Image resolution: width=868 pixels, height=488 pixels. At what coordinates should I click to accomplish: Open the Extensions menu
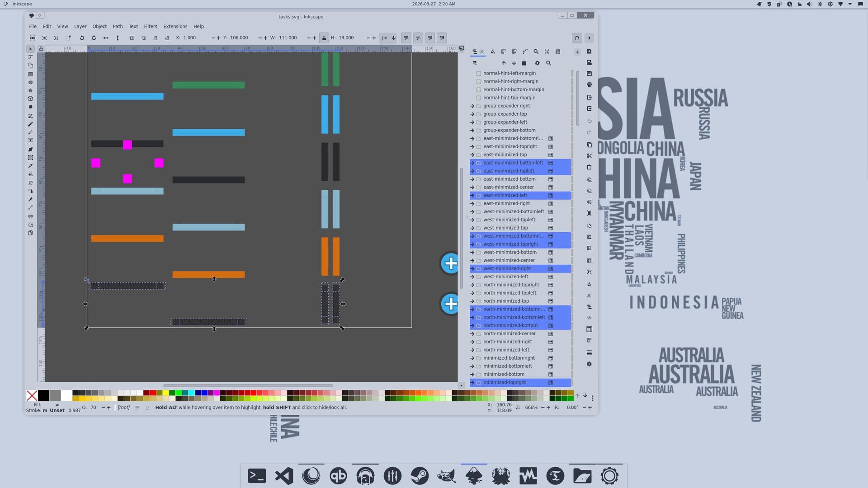tap(175, 27)
